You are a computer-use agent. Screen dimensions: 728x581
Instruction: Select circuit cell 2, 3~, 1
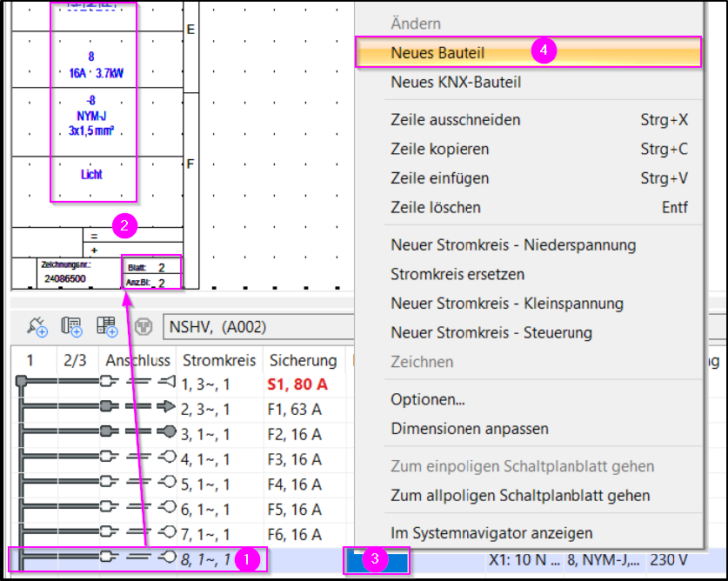click(205, 410)
